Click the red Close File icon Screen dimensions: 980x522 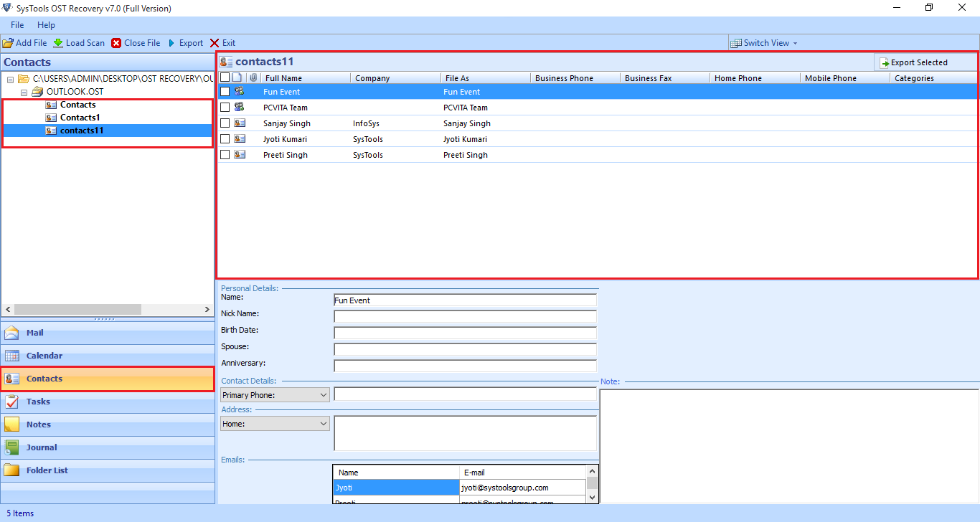(x=116, y=43)
